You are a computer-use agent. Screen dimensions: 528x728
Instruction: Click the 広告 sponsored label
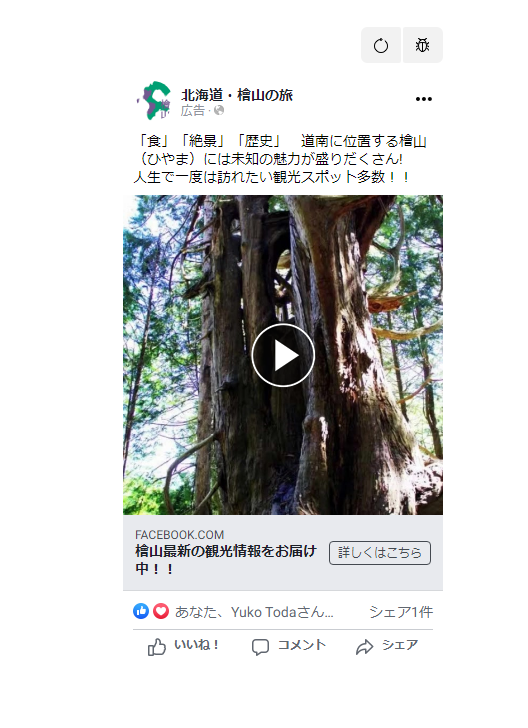tap(193, 110)
